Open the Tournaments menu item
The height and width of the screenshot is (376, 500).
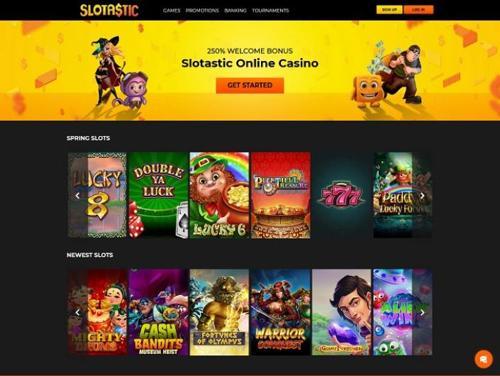pyautogui.click(x=270, y=10)
